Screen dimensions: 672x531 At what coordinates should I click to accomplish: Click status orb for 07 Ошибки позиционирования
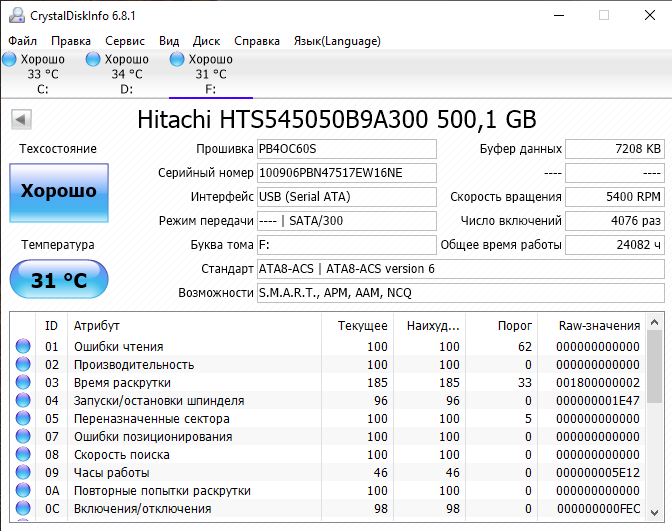click(x=23, y=436)
